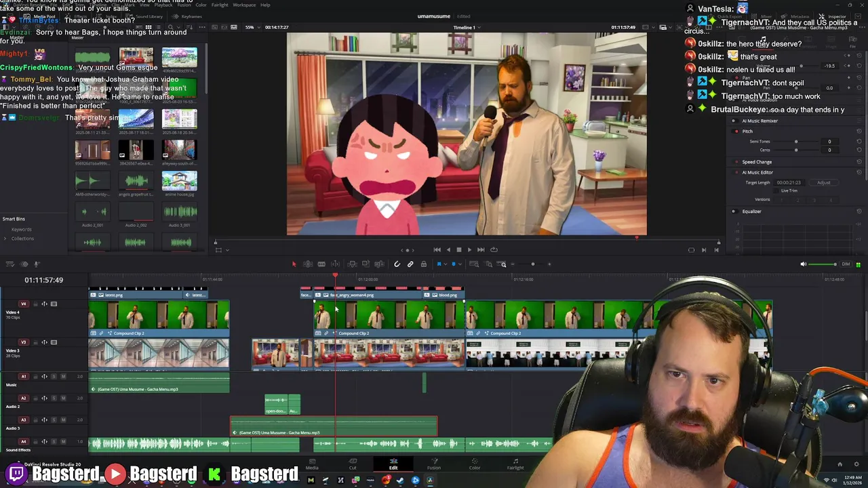Select the anime house.jpg thumbnail
Screen dimensions: 868x488
pyautogui.click(x=180, y=181)
